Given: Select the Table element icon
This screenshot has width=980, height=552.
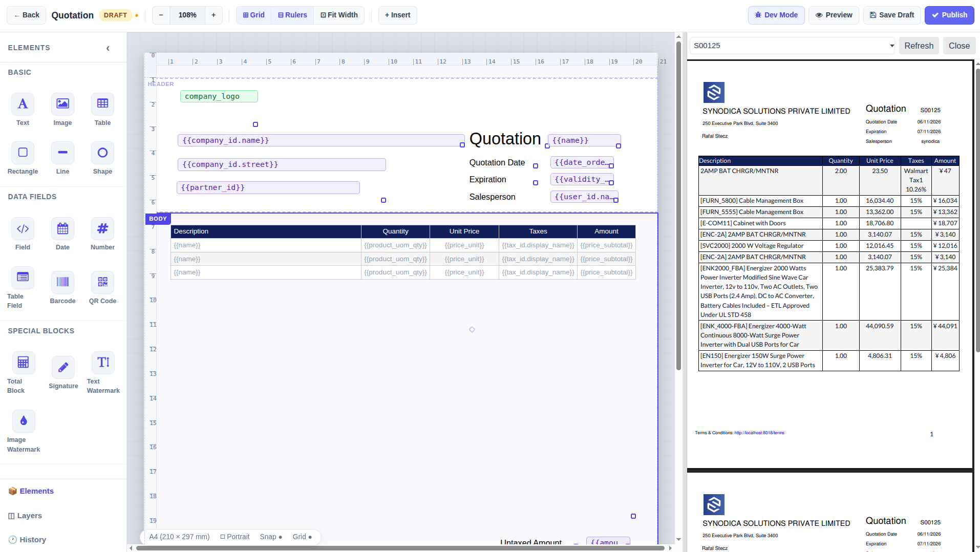Looking at the screenshot, I should click(102, 104).
